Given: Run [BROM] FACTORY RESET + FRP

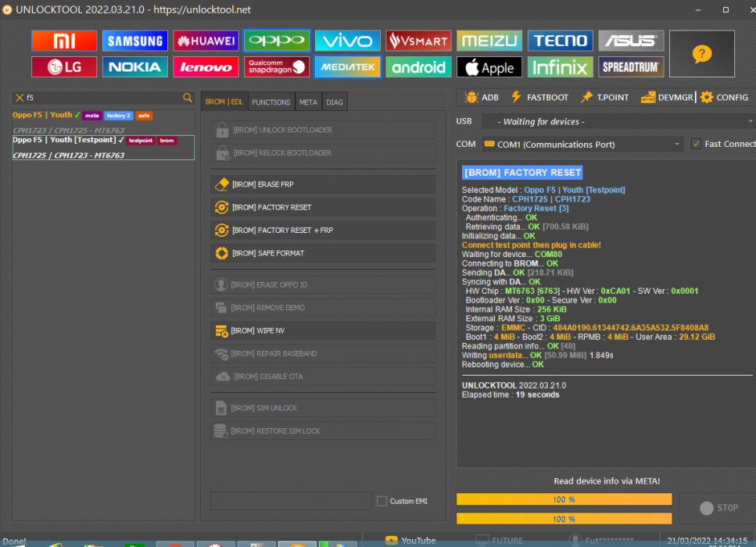Looking at the screenshot, I should (323, 231).
